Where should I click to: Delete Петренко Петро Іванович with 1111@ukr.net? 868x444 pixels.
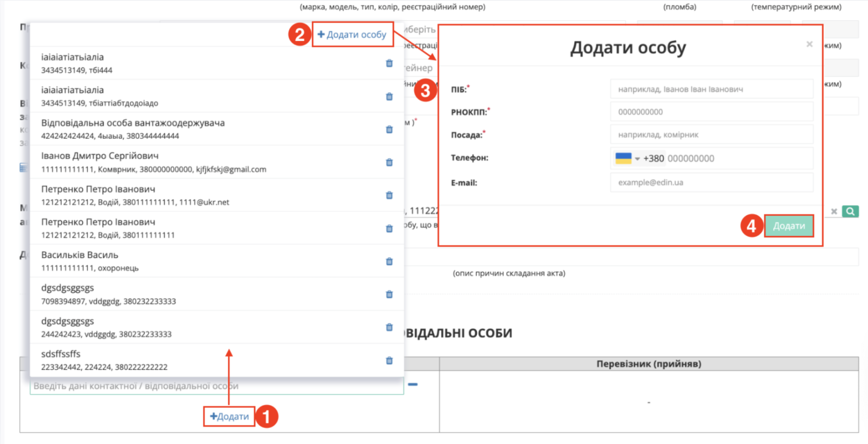coord(389,196)
